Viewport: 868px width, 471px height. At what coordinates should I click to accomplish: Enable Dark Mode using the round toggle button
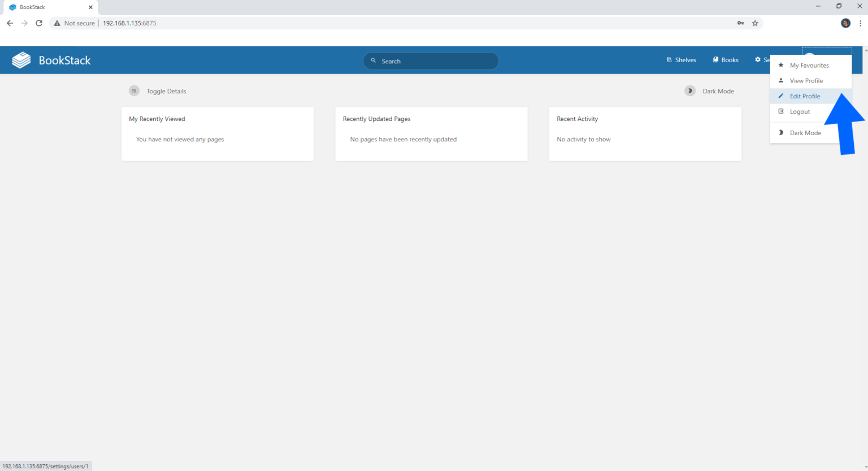[689, 90]
